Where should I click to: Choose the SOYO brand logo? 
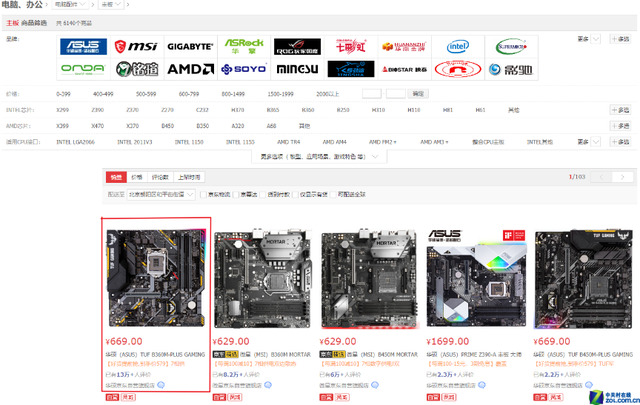pos(244,69)
